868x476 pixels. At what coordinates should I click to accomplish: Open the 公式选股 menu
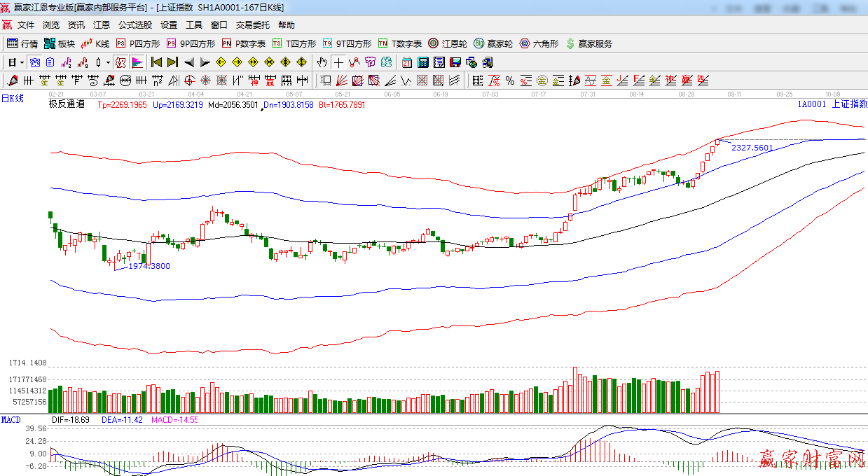pyautogui.click(x=135, y=24)
